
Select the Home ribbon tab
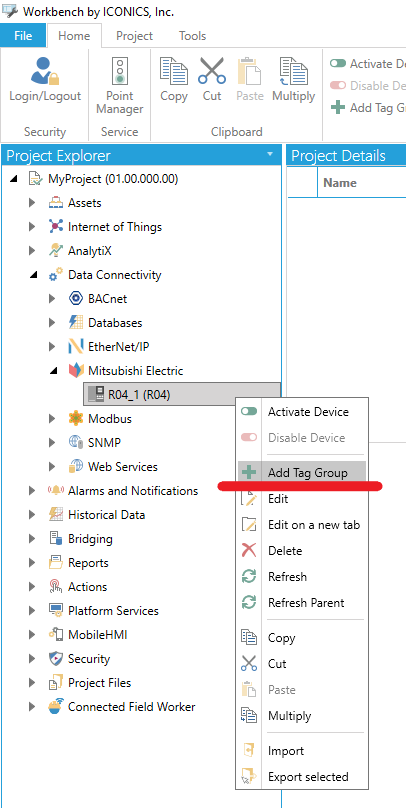pyautogui.click(x=74, y=36)
